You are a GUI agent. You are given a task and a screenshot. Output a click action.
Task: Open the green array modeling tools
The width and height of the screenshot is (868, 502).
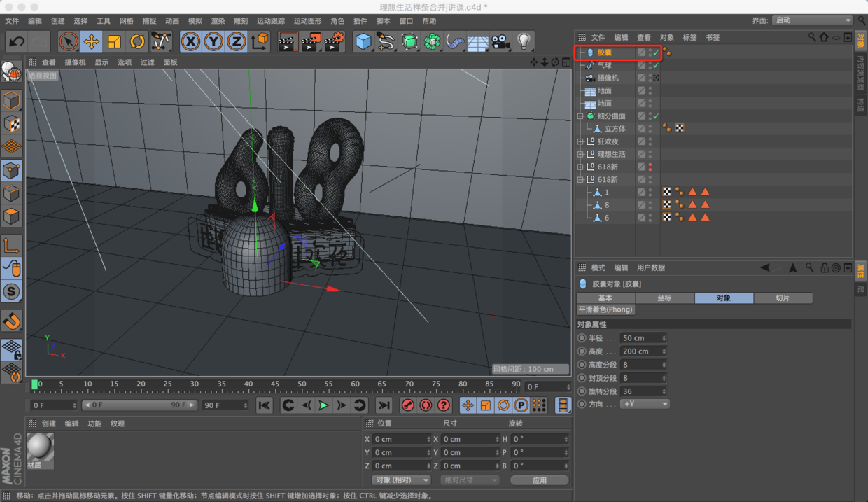(x=433, y=41)
